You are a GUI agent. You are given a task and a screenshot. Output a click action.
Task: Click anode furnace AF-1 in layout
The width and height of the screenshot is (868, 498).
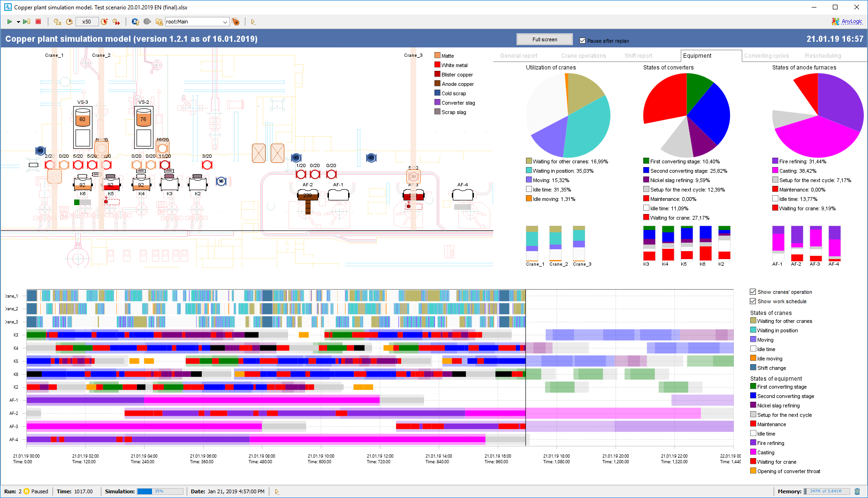pyautogui.click(x=338, y=194)
